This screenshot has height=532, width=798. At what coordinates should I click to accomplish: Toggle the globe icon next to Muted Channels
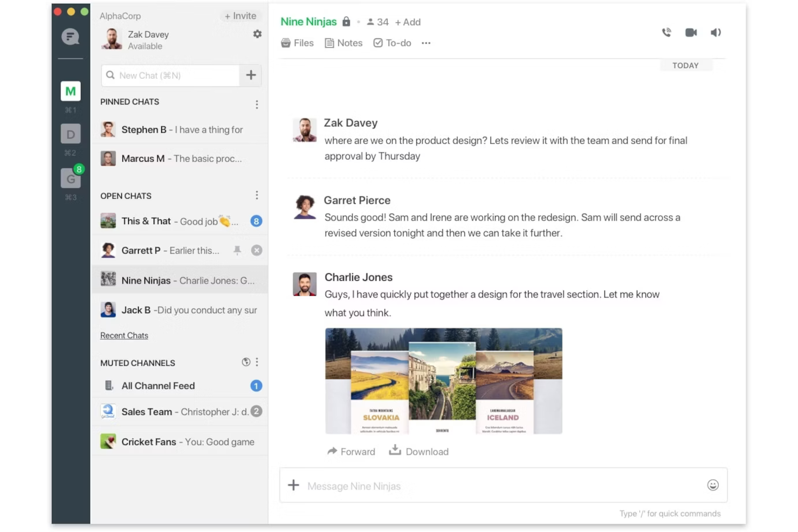click(245, 362)
